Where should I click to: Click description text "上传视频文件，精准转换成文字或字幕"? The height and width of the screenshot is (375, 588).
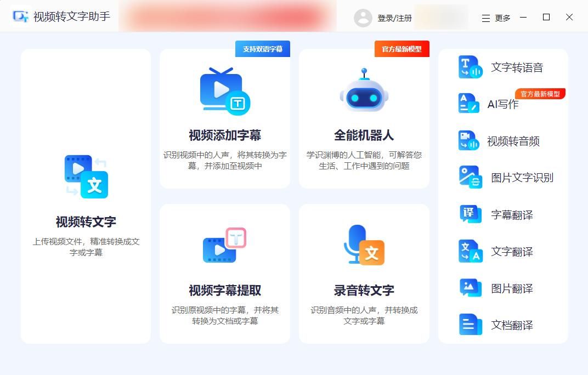coord(86,247)
